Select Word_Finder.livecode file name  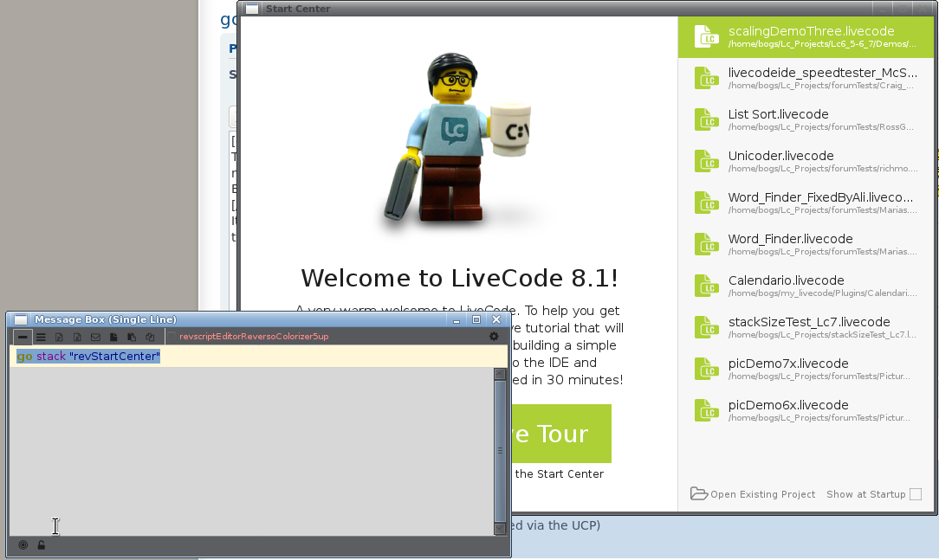tap(790, 239)
